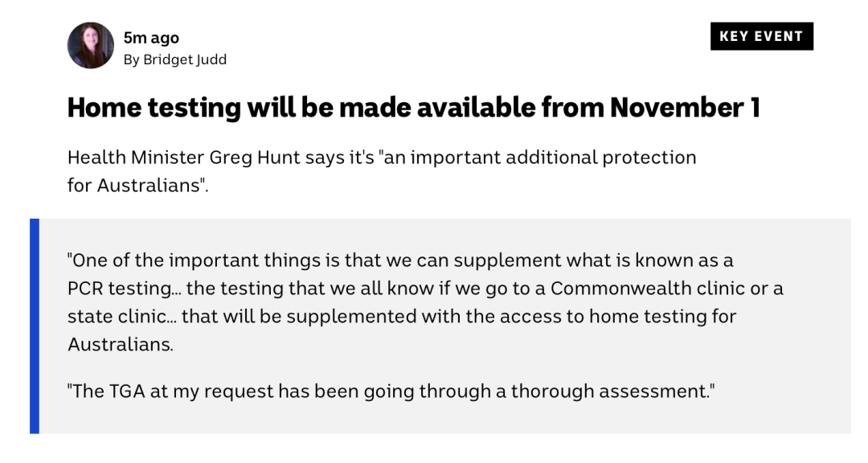Click 'November 1' in the headline

686,108
